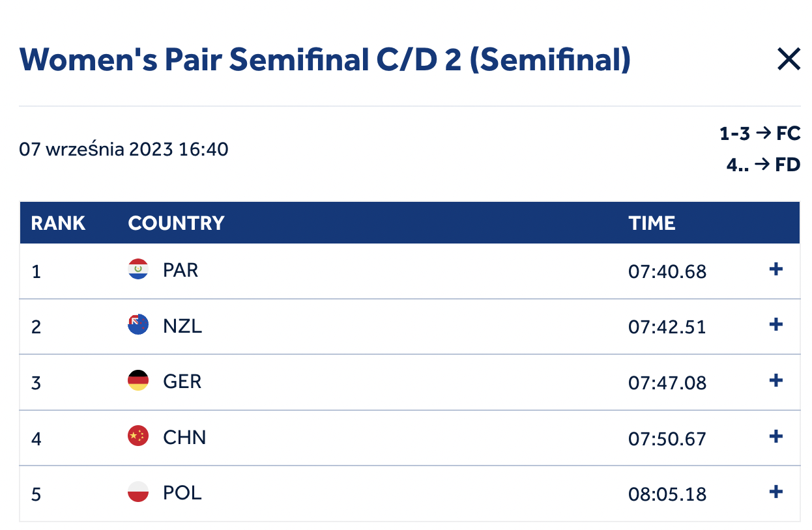
Task: Click the China flag icon
Action: pyautogui.click(x=138, y=436)
